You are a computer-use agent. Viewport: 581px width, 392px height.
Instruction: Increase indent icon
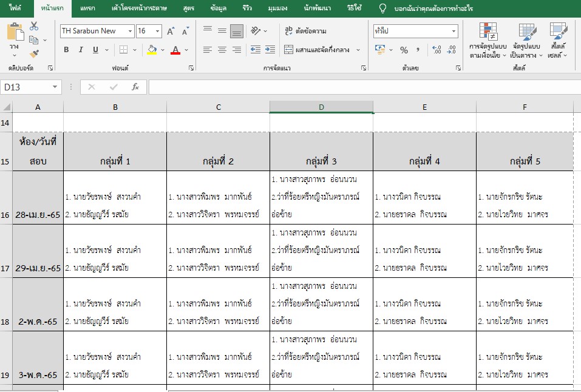pyautogui.click(x=270, y=50)
